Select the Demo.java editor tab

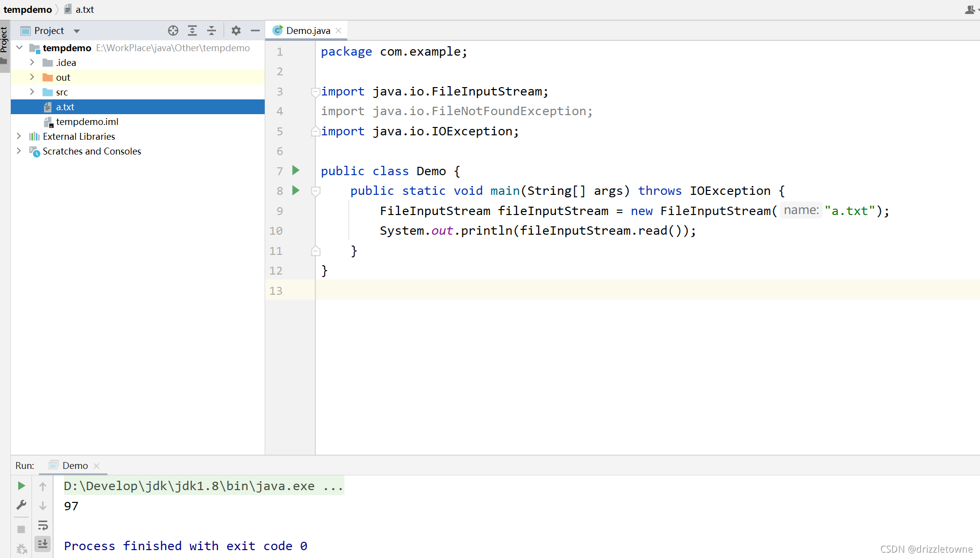[x=307, y=31]
